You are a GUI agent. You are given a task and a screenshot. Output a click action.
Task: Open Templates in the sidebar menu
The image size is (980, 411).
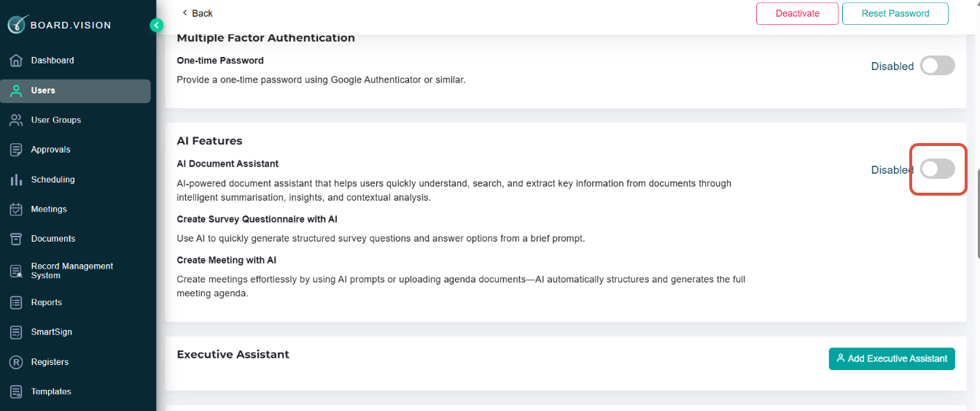[51, 391]
